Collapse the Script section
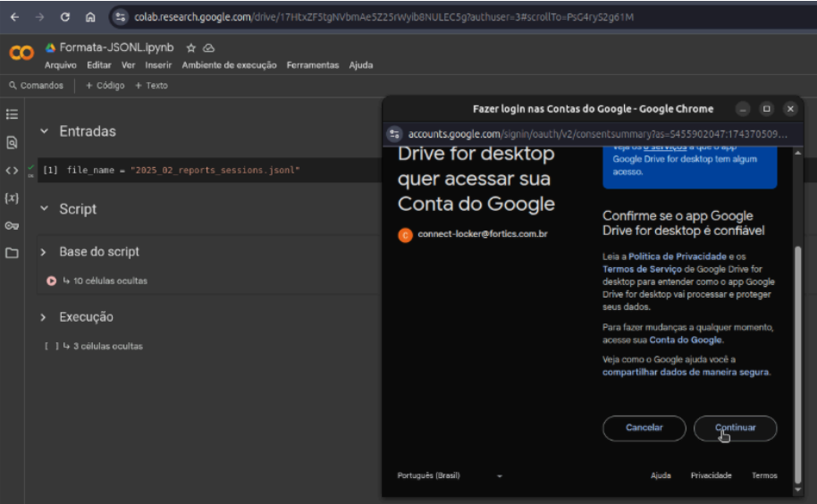Screen dimensions: 817x504 [x=45, y=208]
